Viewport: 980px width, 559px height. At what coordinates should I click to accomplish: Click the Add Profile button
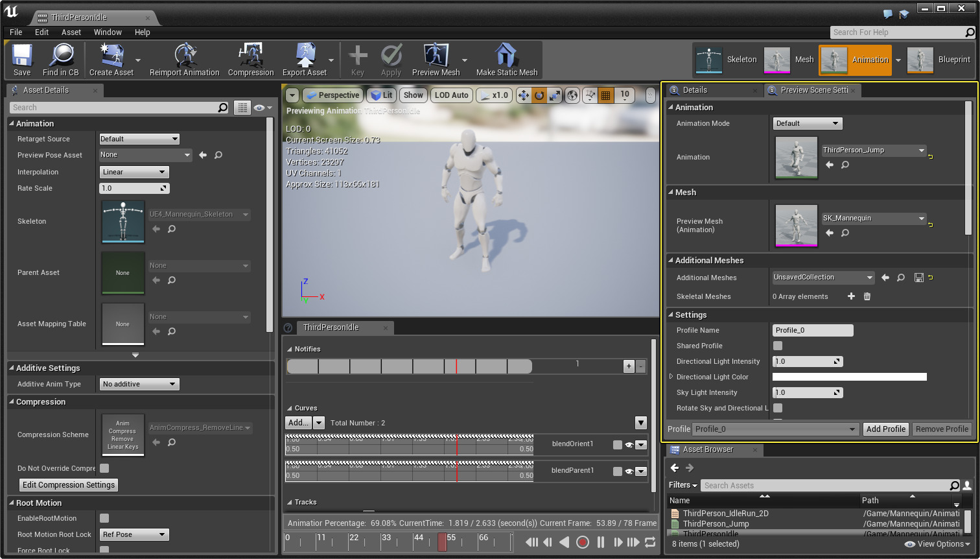coord(885,429)
